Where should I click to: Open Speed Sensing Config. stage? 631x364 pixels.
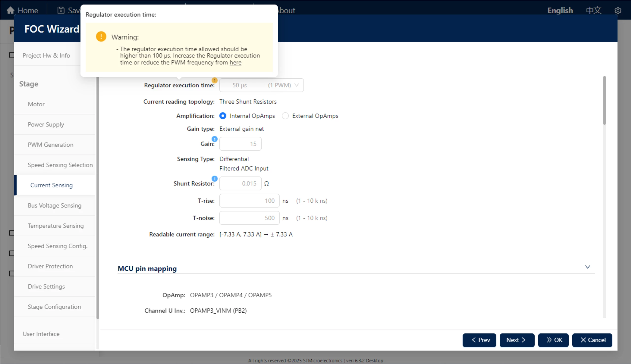[x=54, y=246]
